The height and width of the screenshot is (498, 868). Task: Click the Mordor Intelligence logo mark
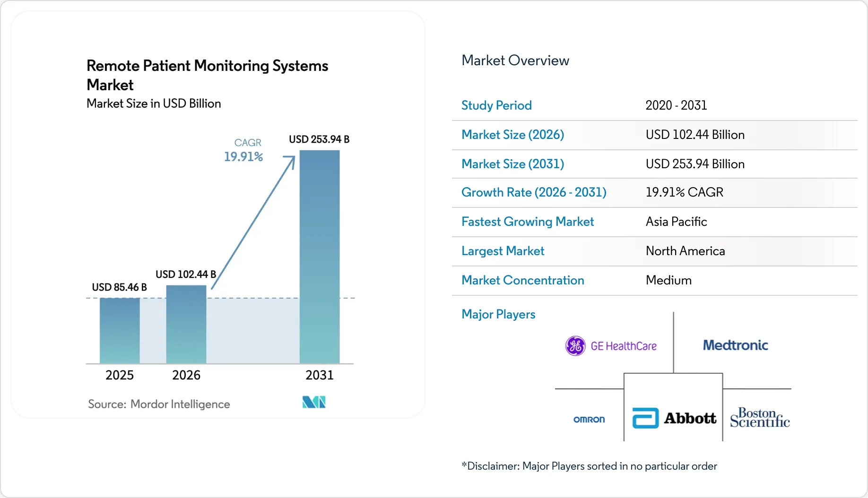314,402
